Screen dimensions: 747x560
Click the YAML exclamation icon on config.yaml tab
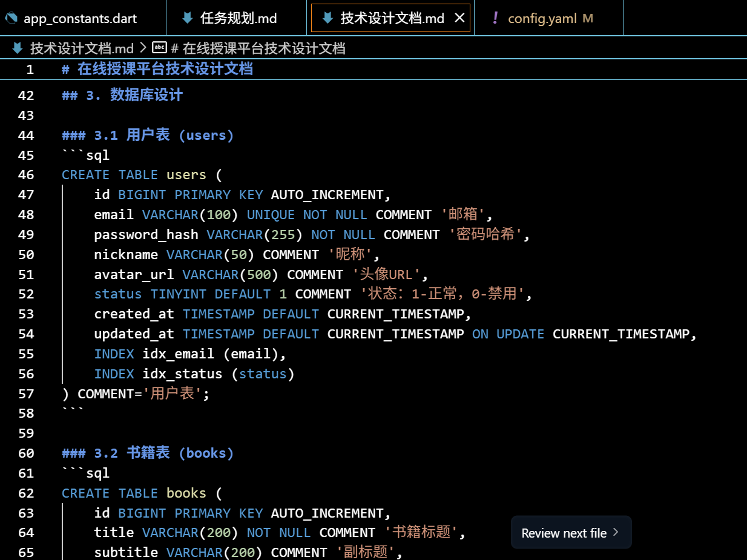click(x=495, y=18)
